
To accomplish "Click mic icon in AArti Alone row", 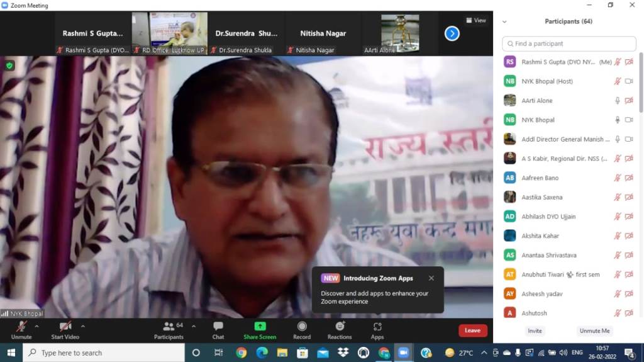I will pyautogui.click(x=618, y=100).
